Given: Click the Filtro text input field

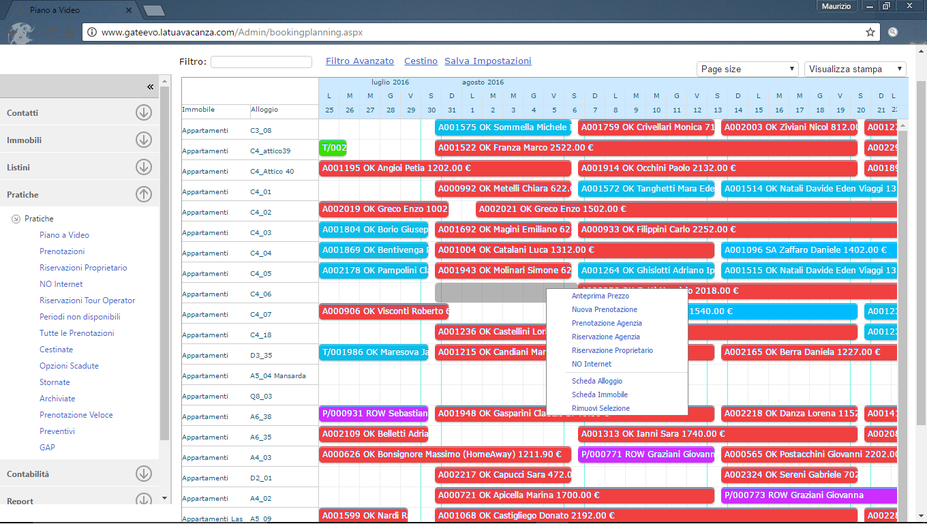Looking at the screenshot, I should 261,62.
